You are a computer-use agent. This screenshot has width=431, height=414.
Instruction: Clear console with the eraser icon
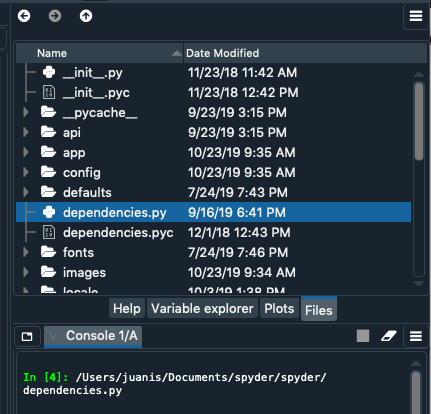[x=389, y=336]
